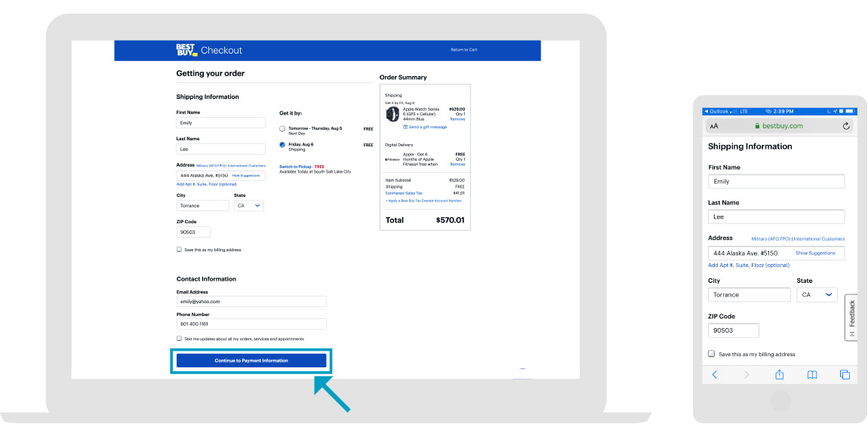
Task: Click the Best Buy logo in laptop header
Action: pyautogui.click(x=186, y=50)
